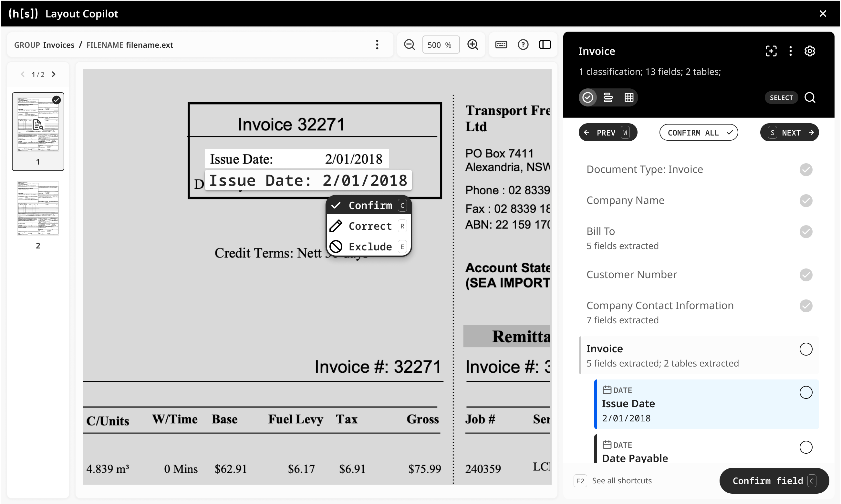Go to next page chevron
Viewport: 841px width, 504px height.
[x=53, y=75]
